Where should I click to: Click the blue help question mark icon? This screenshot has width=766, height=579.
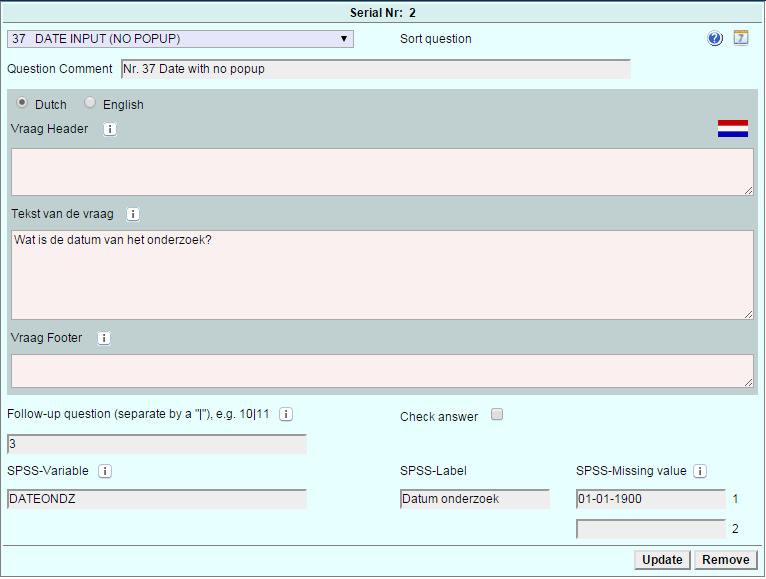pos(714,39)
